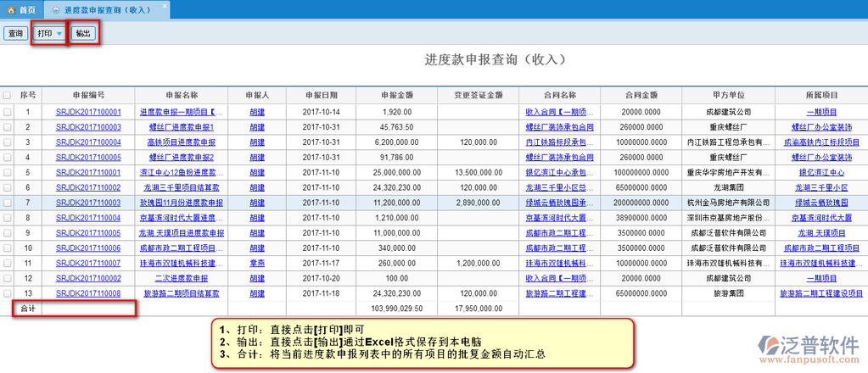Open the 绿城云栖玫瑰园 project link
Screen dimensions: 868x373
(820, 203)
